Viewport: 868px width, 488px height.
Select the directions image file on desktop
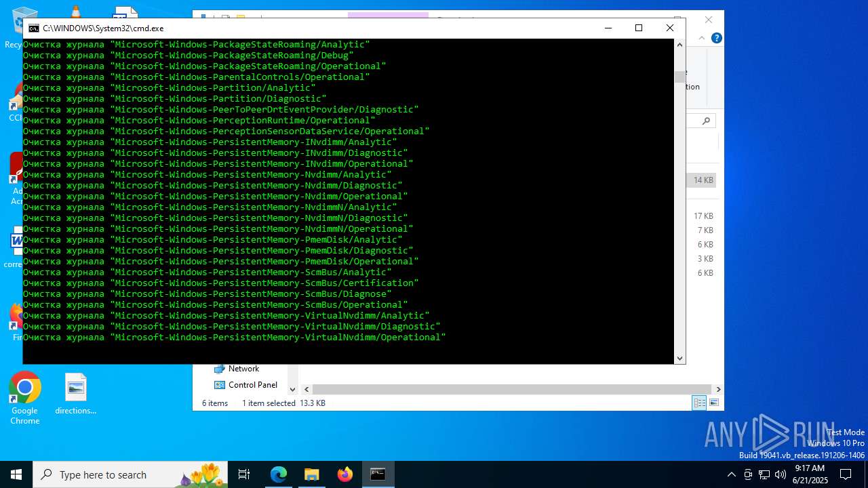76,394
